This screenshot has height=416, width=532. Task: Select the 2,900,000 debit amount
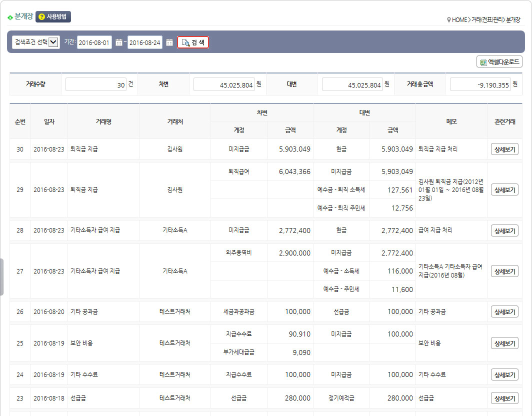coord(294,253)
